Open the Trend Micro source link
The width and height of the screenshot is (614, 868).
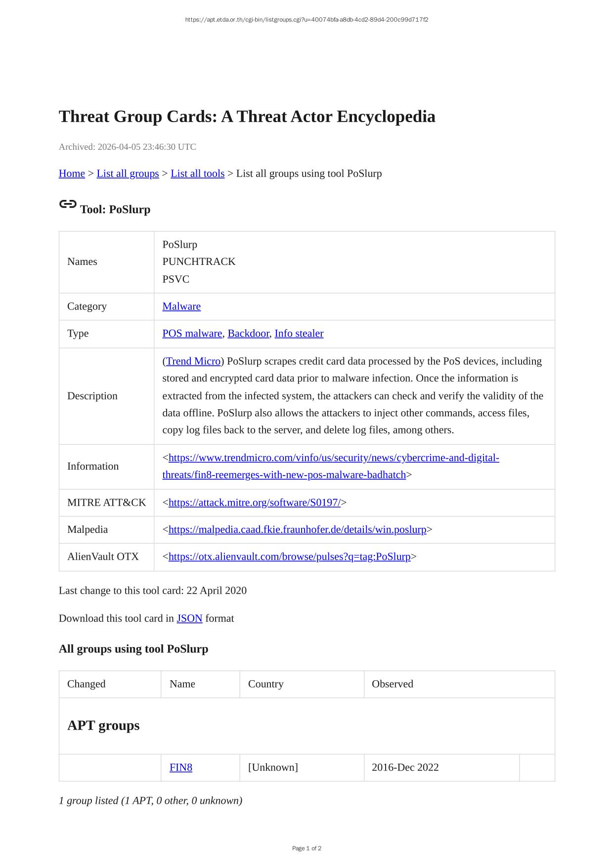pos(193,361)
